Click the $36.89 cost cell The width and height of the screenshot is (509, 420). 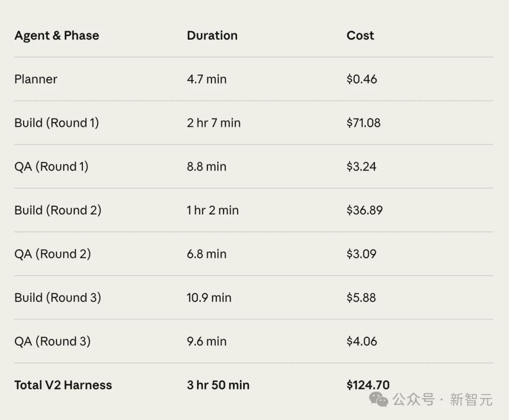364,210
